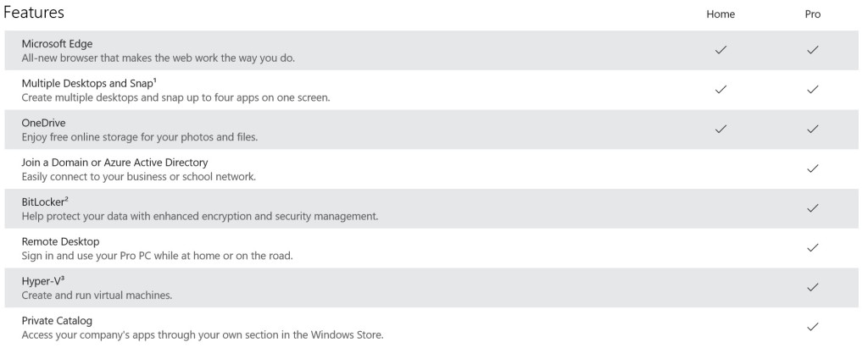Viewport: 868px width, 348px height.
Task: Click the Pro checkmark for Remote Desktop
Action: pos(812,247)
